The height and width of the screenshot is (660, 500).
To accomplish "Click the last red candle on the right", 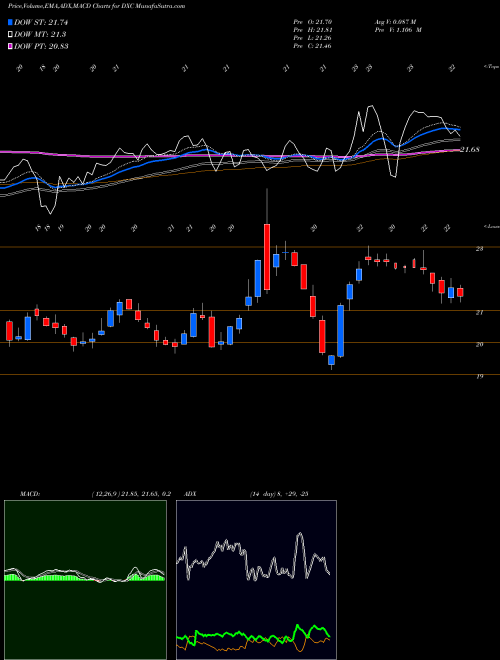I will point(460,293).
